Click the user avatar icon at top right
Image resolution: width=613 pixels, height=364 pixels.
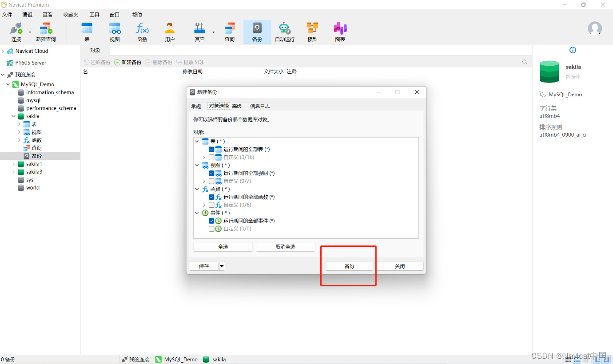(595, 28)
